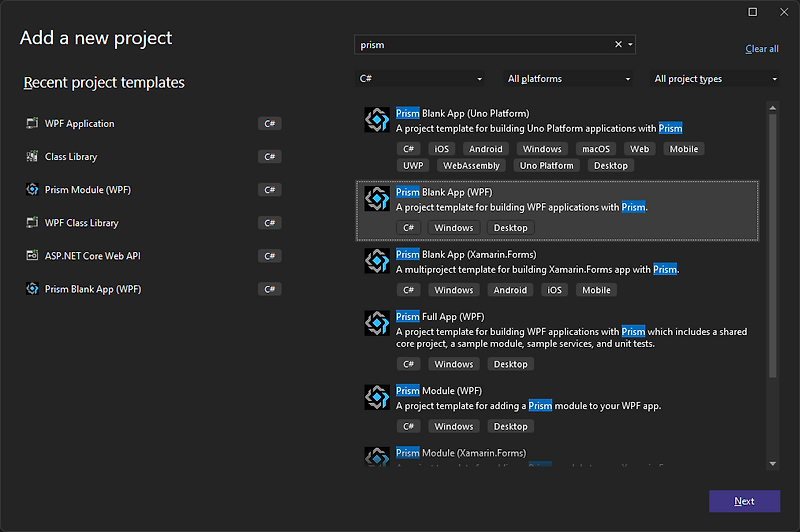This screenshot has width=800, height=532.
Task: Click inside the prism search field
Action: pyautogui.click(x=480, y=44)
